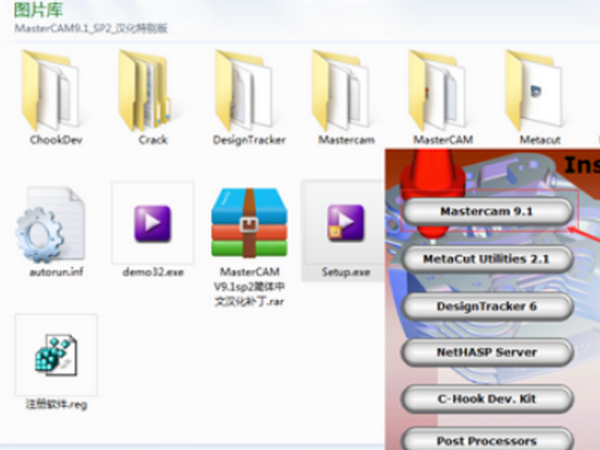
Task: Select the autorun.inf gear file icon
Action: pyautogui.click(x=50, y=224)
